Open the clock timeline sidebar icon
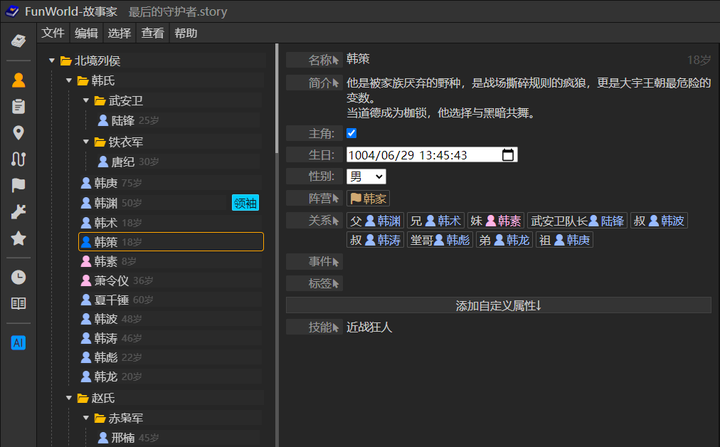Image resolution: width=720 pixels, height=447 pixels. 18,277
